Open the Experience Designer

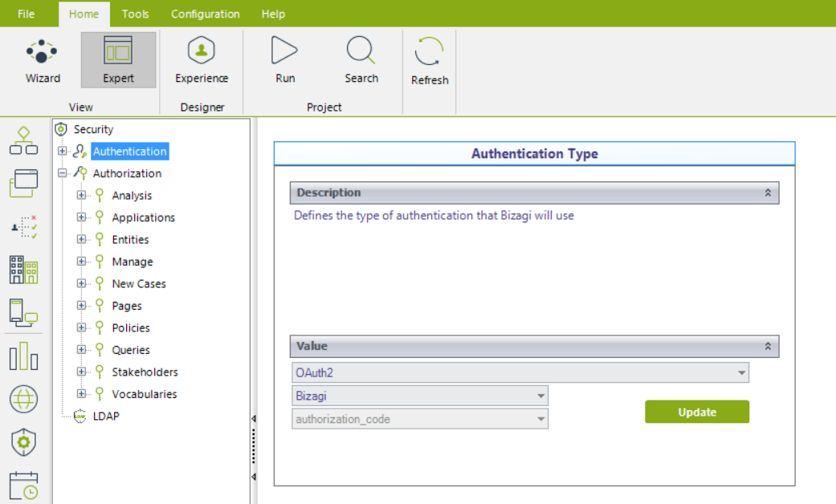click(x=202, y=60)
